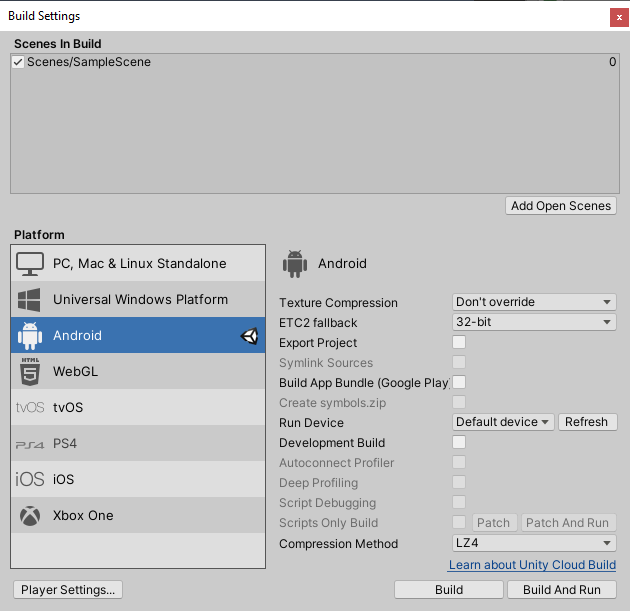
Task: Toggle the Autoconnect Profiler checkbox
Action: [459, 462]
